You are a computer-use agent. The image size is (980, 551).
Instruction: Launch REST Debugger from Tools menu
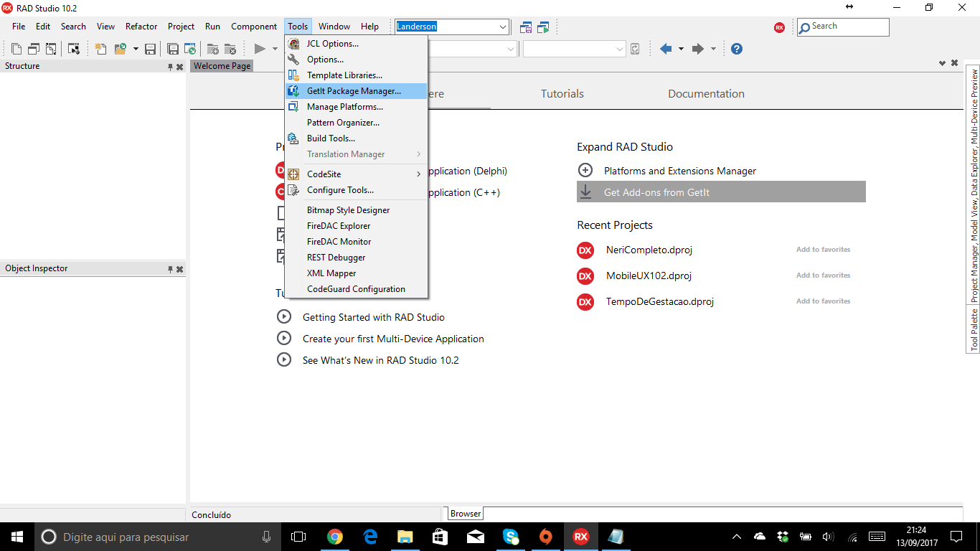pos(357,258)
